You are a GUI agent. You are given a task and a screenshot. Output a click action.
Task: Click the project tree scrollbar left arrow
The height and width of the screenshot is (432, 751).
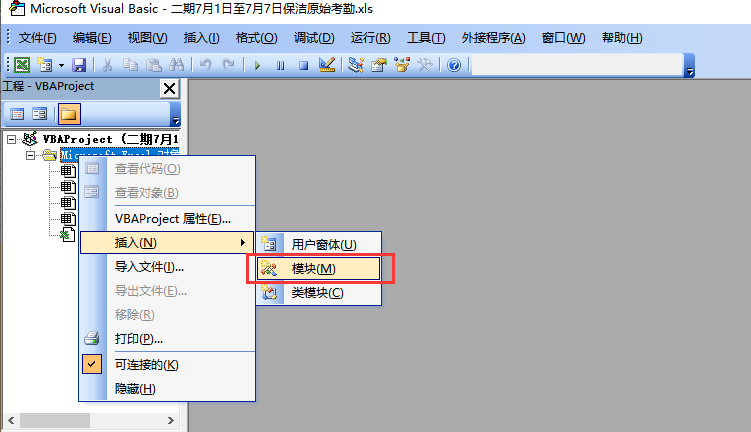click(11, 421)
